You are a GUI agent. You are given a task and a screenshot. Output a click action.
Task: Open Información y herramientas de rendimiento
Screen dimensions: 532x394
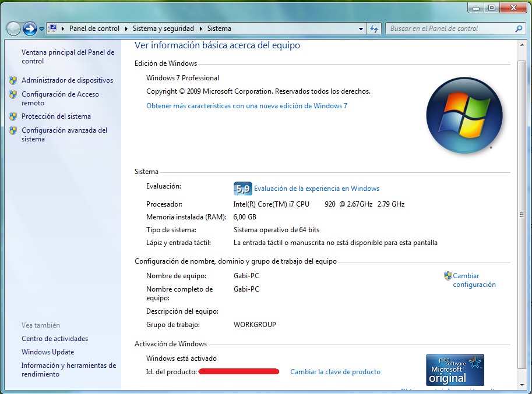click(x=69, y=370)
